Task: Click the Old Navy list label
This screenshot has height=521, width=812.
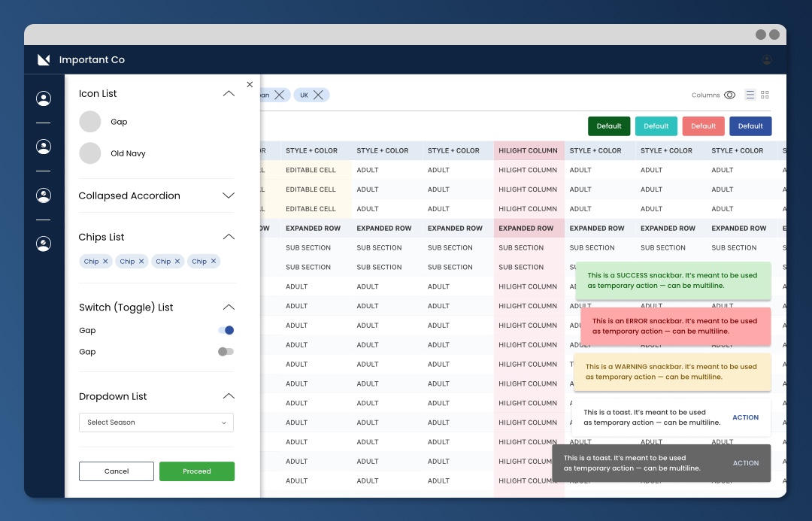Action: coord(128,153)
